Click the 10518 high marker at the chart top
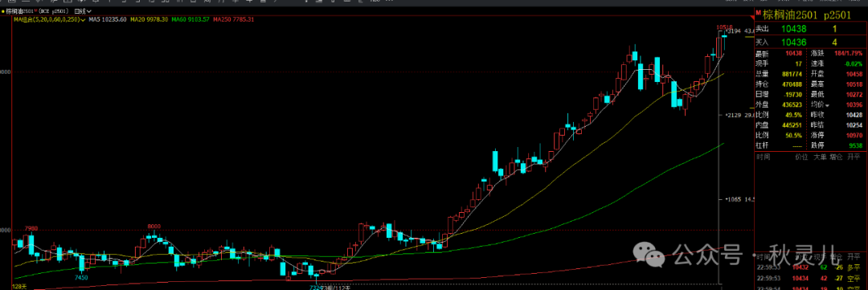The width and height of the screenshot is (868, 290). point(725,27)
